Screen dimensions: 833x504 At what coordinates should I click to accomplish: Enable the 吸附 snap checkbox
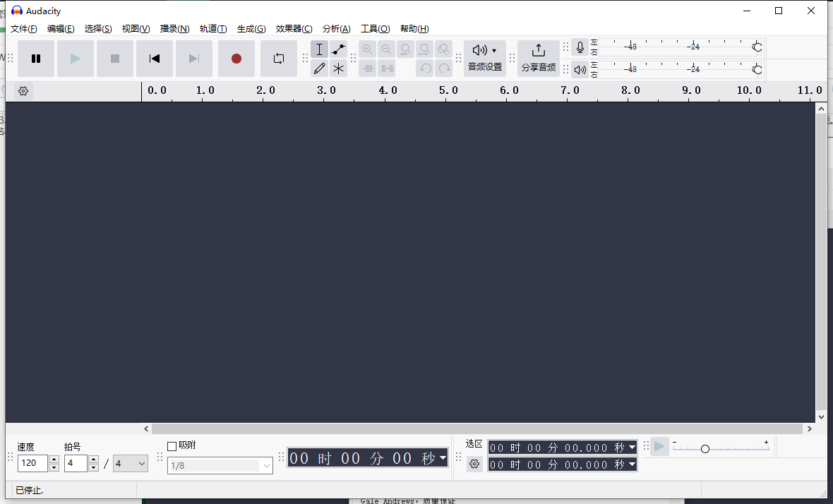[172, 446]
